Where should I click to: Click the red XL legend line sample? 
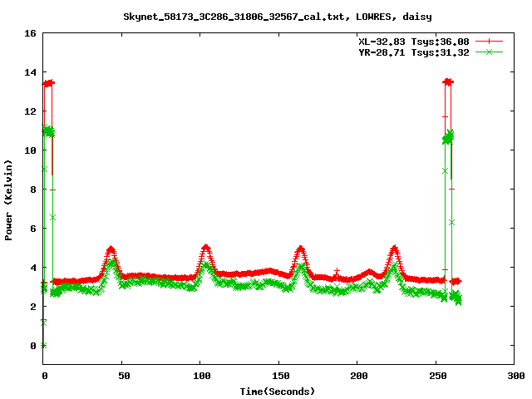(x=489, y=42)
